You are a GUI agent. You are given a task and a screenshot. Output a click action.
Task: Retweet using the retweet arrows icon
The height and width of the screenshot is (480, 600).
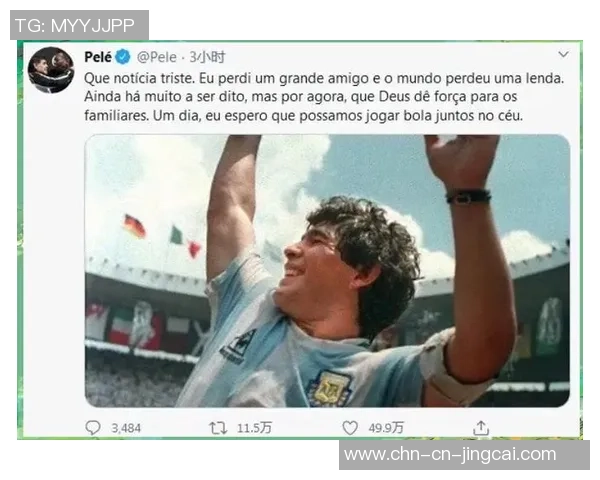218,428
